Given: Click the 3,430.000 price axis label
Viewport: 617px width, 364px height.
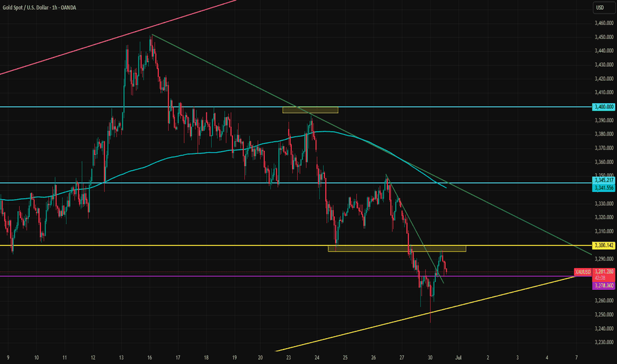Looking at the screenshot, I should (604, 65).
